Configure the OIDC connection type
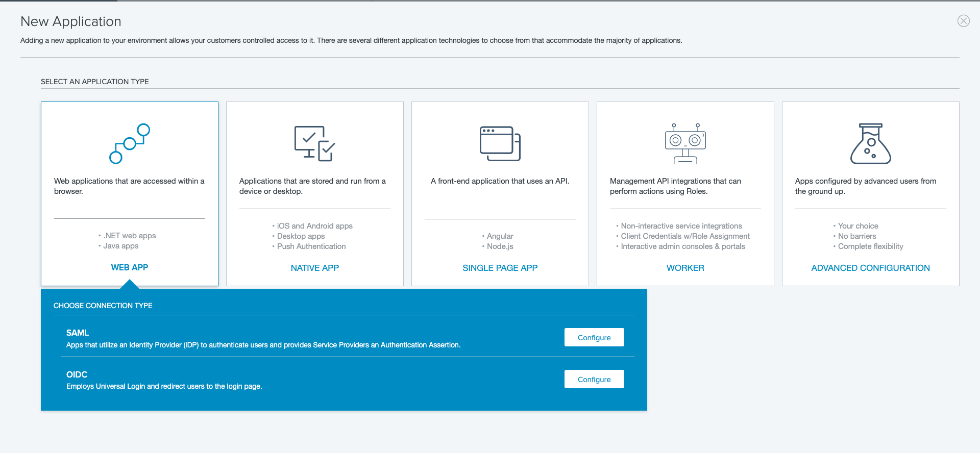 [594, 379]
